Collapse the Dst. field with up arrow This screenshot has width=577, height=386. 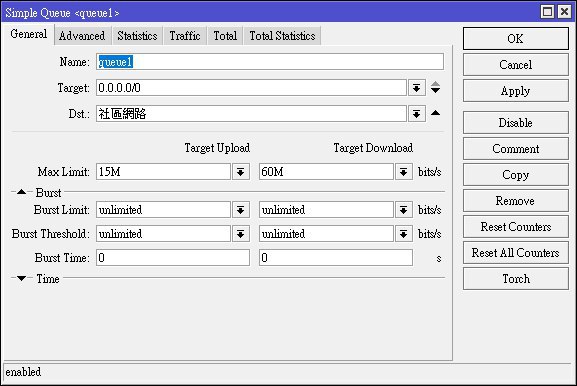435,113
